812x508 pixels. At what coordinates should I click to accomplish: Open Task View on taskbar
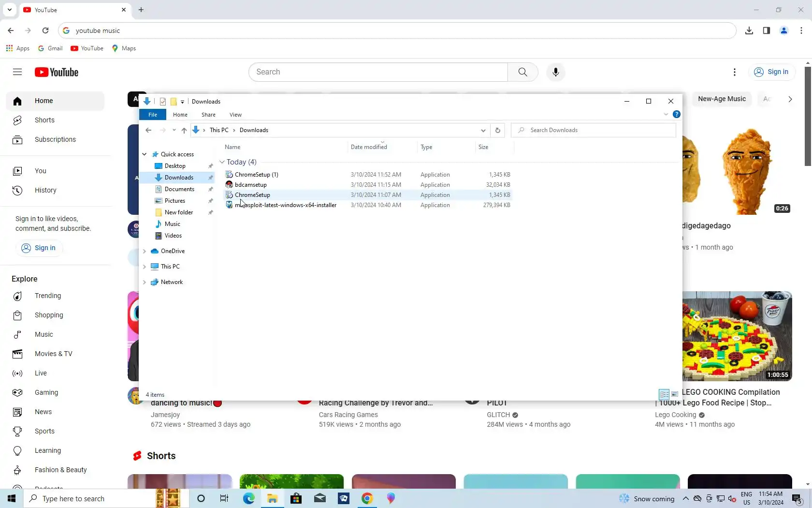(224, 498)
